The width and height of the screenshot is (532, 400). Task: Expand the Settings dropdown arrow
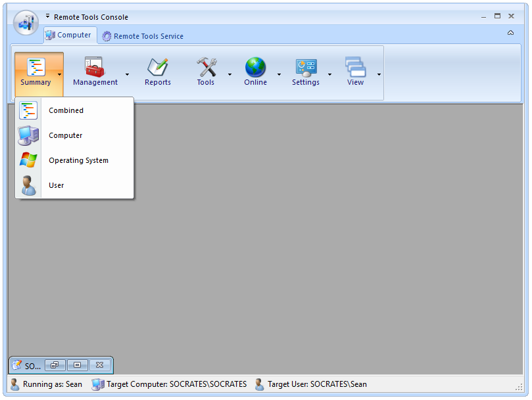coord(329,75)
